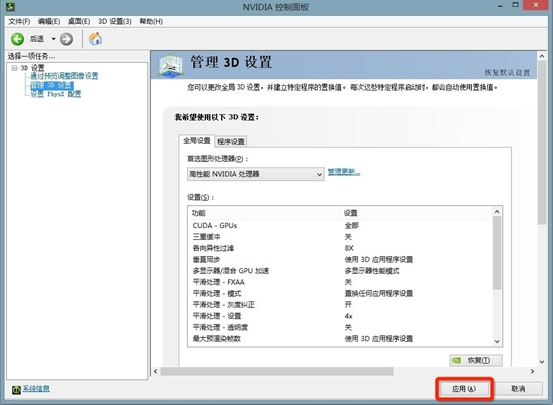Select the 平滑处理 - 设置 row
Viewport: 553px width, 405px height.
[x=340, y=316]
